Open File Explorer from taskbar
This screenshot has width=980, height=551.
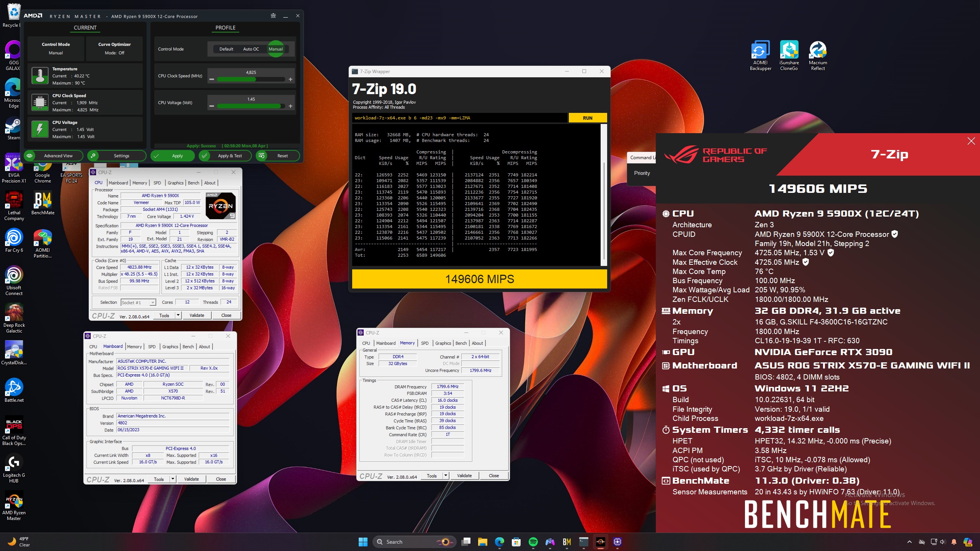coord(482,542)
